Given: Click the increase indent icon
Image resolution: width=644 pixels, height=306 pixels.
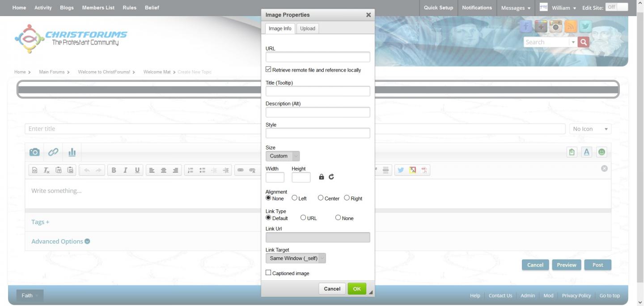Looking at the screenshot, I should click(226, 170).
